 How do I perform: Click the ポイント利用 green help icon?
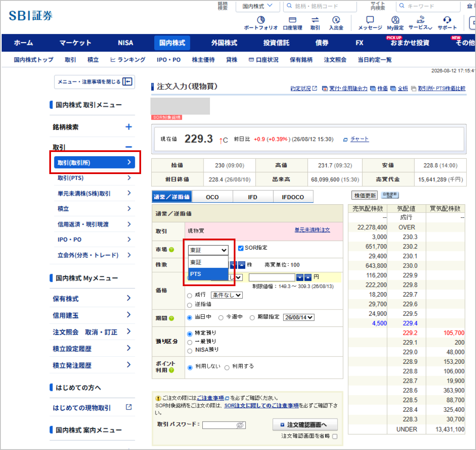(172, 370)
